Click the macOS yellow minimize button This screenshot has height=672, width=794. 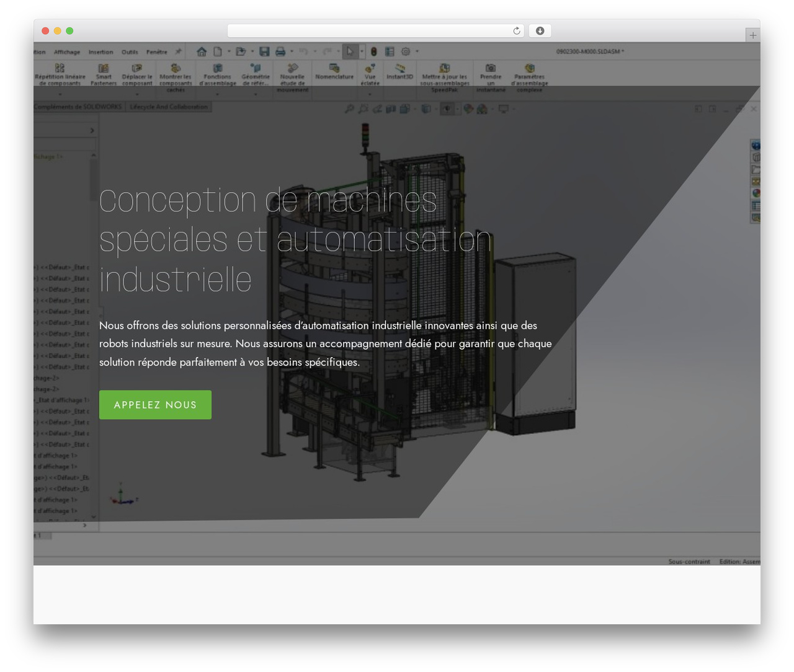click(58, 31)
